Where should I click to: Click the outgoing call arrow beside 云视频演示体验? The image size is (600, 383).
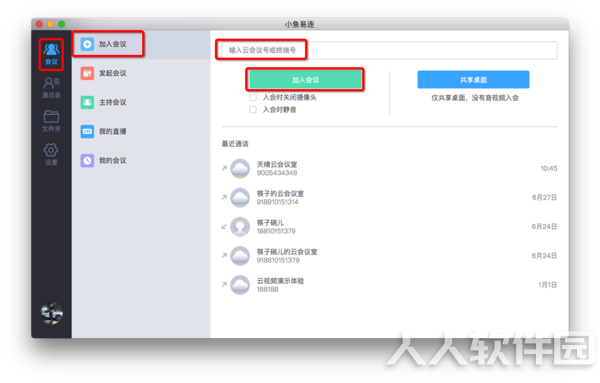click(224, 284)
